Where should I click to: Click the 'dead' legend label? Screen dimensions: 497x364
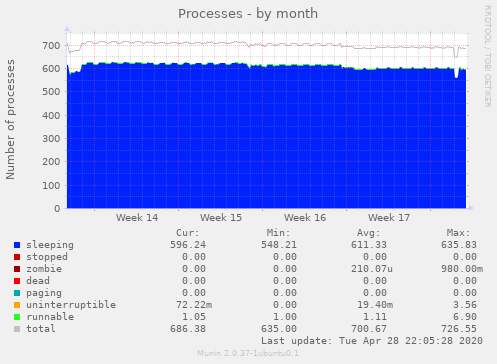pos(38,281)
